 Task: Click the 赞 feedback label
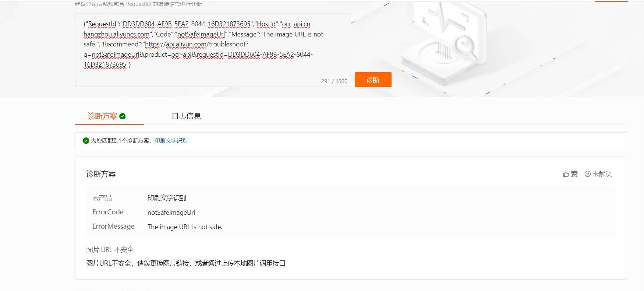pos(574,174)
